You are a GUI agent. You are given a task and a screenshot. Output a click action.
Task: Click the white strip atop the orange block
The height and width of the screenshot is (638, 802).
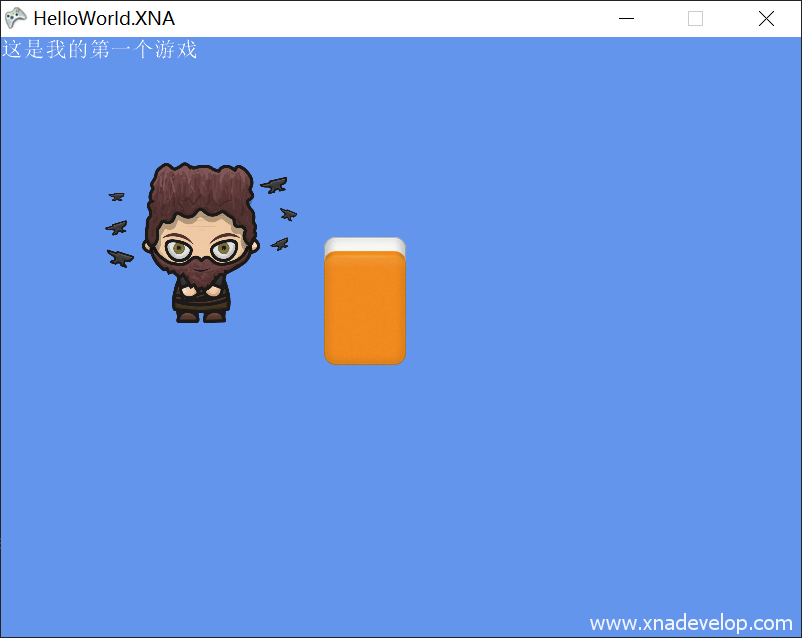[365, 244]
